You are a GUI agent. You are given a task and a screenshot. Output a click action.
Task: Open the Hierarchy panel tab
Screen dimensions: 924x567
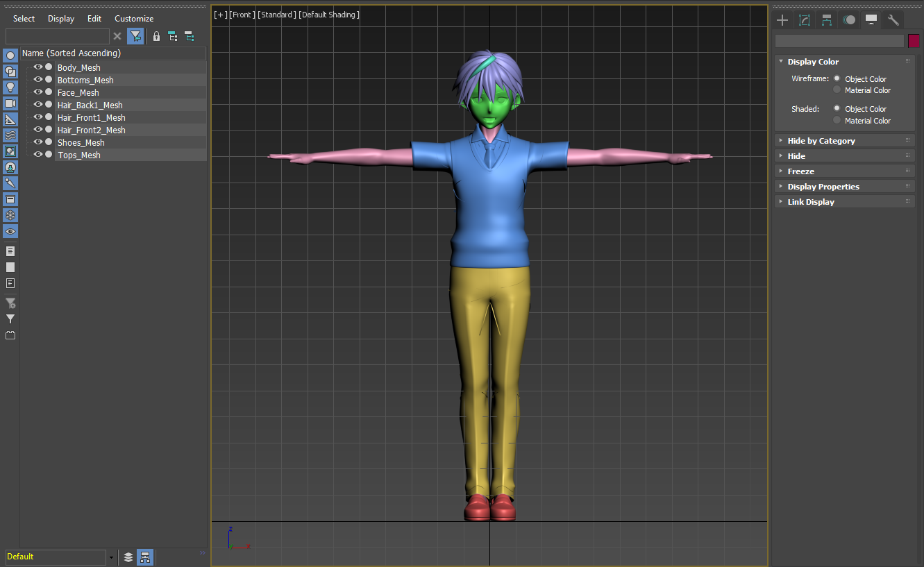click(827, 20)
